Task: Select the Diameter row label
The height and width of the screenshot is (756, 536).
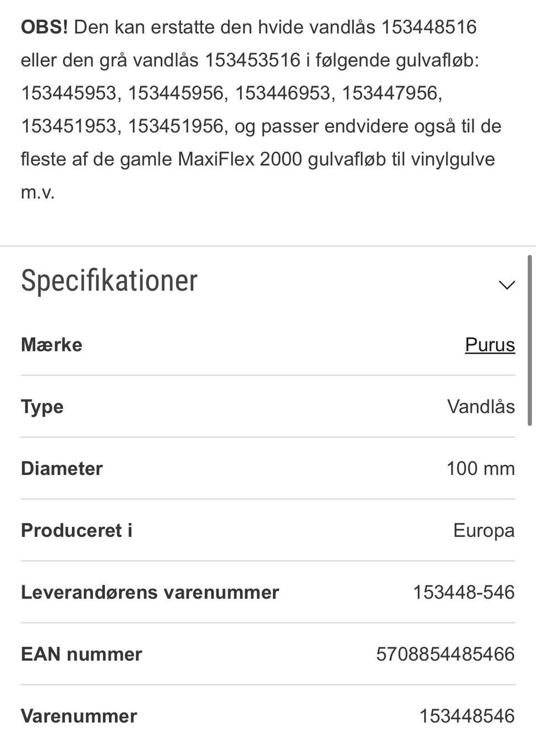Action: coord(61,469)
